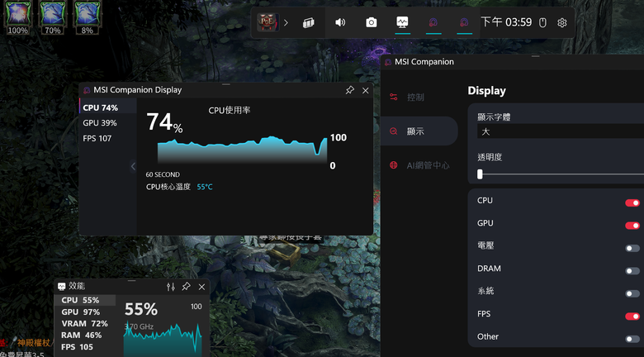
Task: Open Game Bar settings gear
Action: point(562,22)
